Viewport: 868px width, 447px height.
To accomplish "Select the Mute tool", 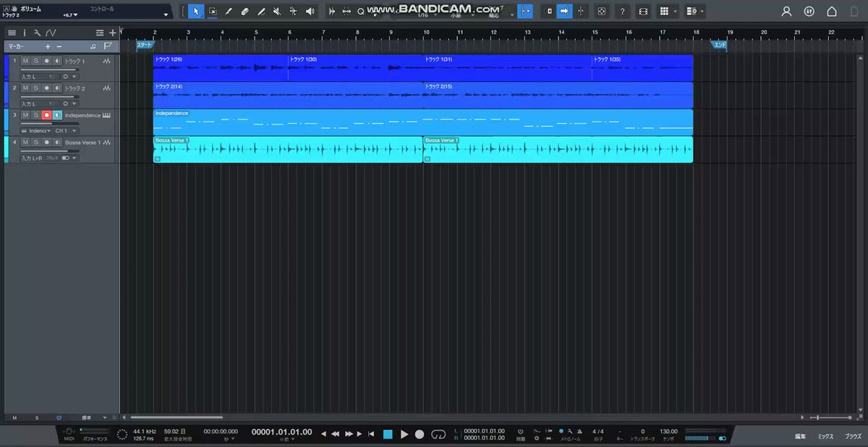I will click(x=277, y=12).
